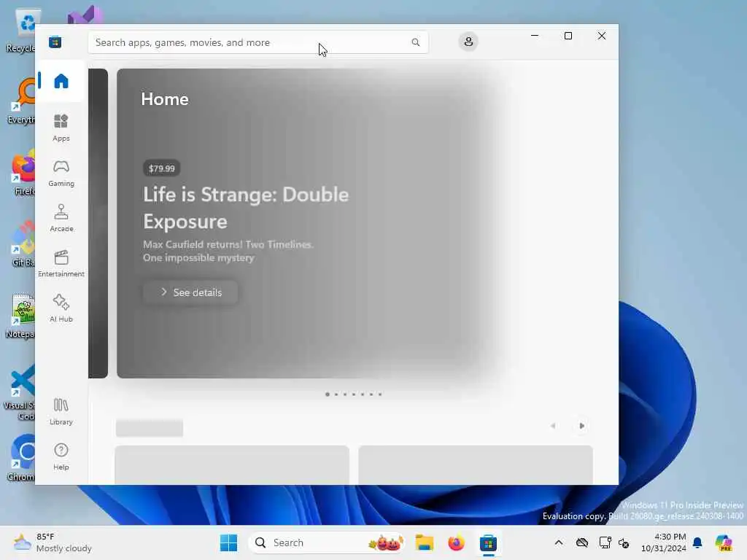Click the previous carousel slide at left edge

tap(98, 223)
